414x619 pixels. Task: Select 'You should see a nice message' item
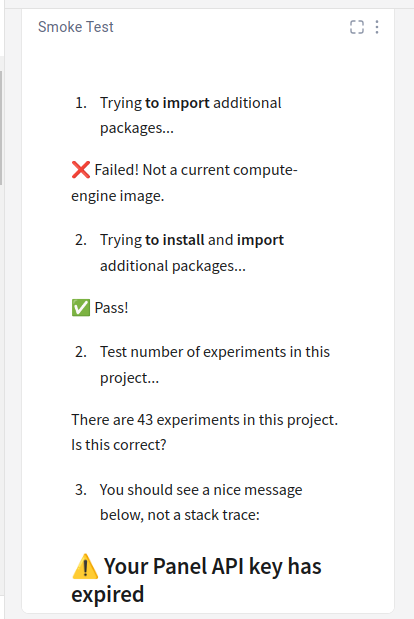(201, 490)
